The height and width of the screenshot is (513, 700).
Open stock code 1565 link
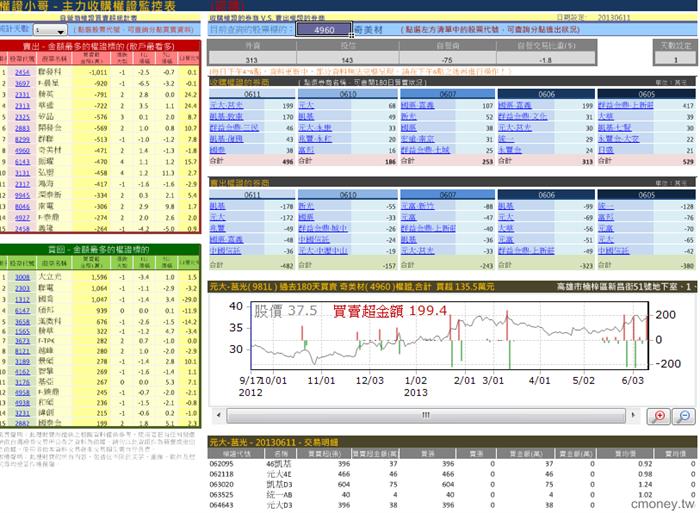[22, 331]
